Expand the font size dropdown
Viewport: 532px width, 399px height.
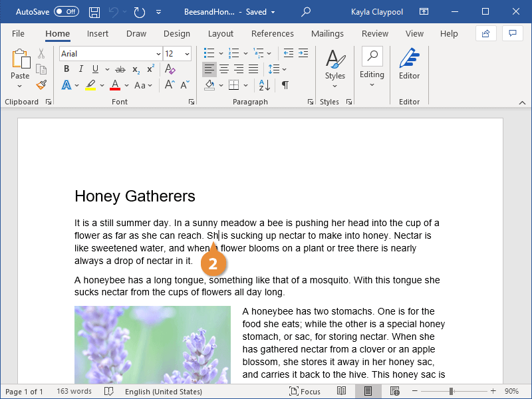[x=187, y=54]
